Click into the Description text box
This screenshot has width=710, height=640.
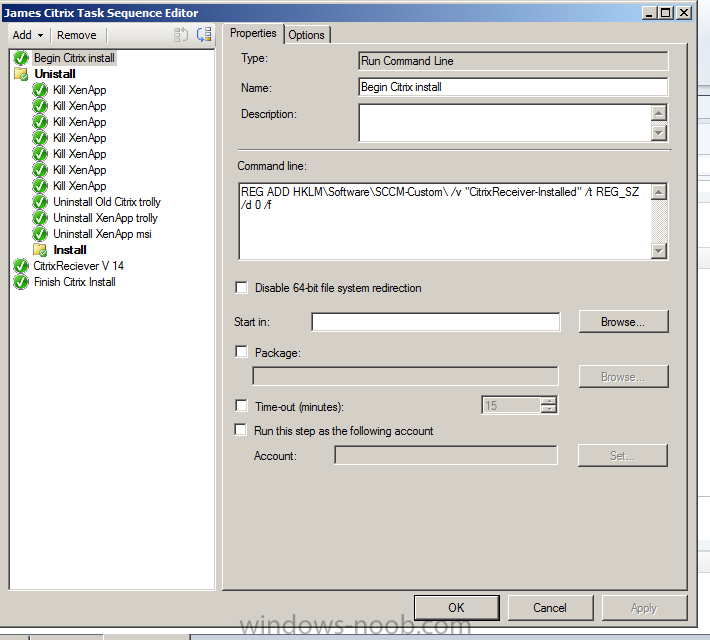pos(505,123)
